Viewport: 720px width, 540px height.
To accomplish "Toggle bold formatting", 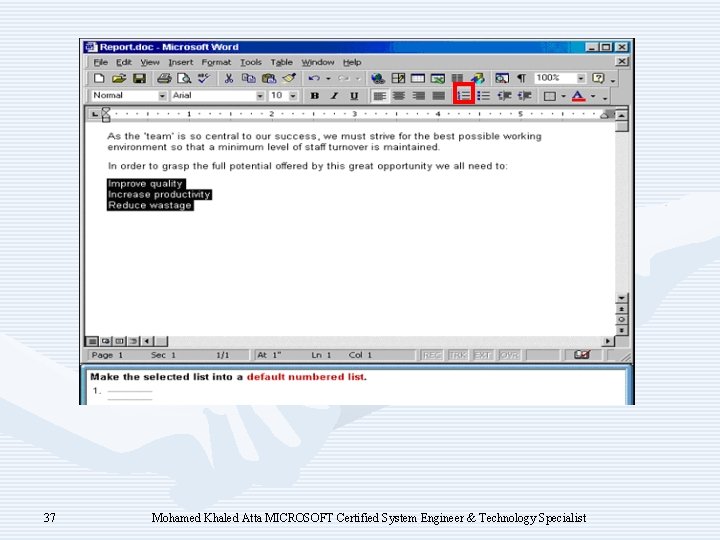I will (315, 96).
